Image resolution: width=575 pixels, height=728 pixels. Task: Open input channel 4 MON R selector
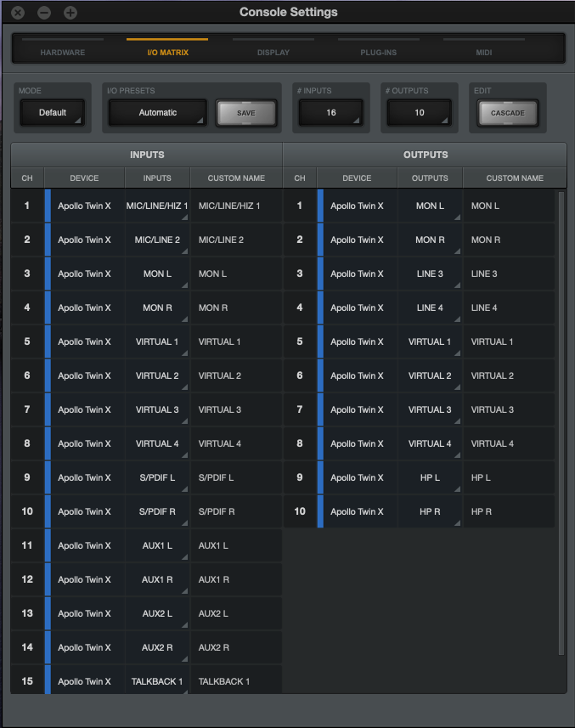click(157, 308)
